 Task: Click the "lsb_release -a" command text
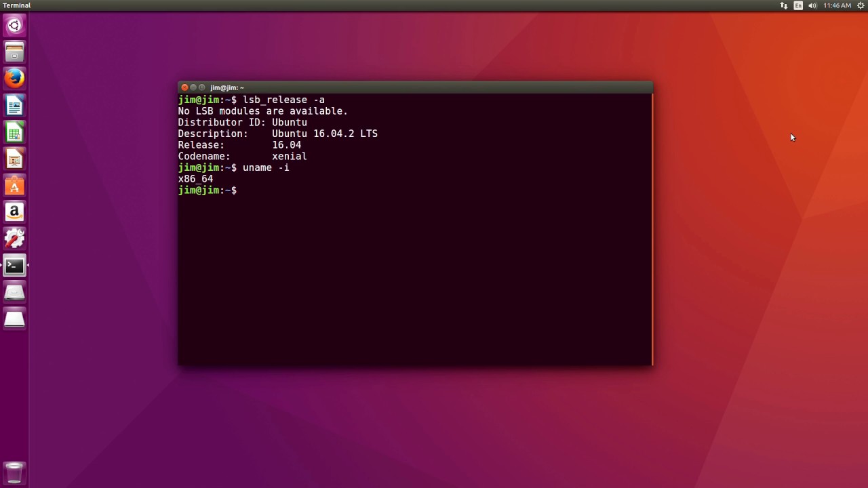pos(283,100)
